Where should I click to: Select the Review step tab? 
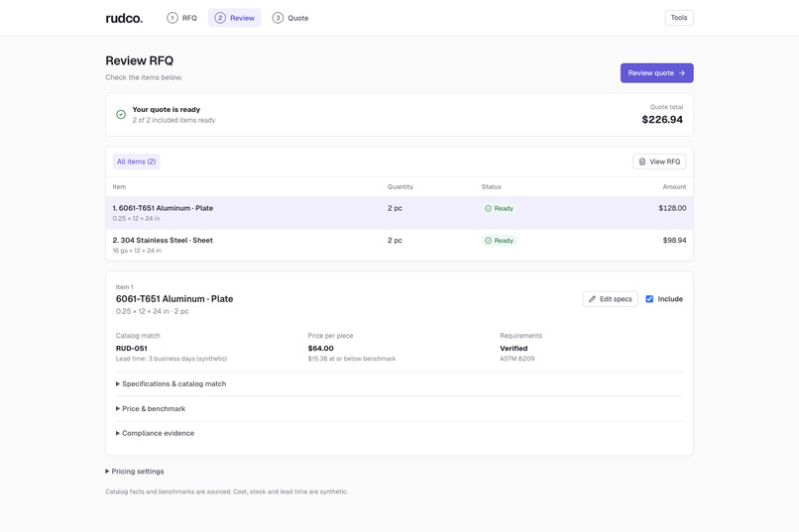234,18
